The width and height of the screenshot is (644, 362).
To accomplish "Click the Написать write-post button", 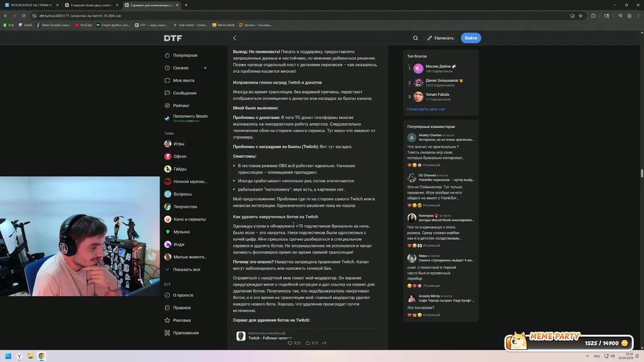I will (441, 38).
